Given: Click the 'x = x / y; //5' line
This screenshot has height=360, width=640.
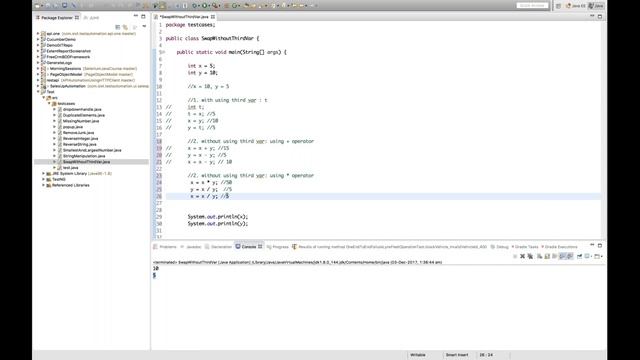Looking at the screenshot, I should point(209,196).
